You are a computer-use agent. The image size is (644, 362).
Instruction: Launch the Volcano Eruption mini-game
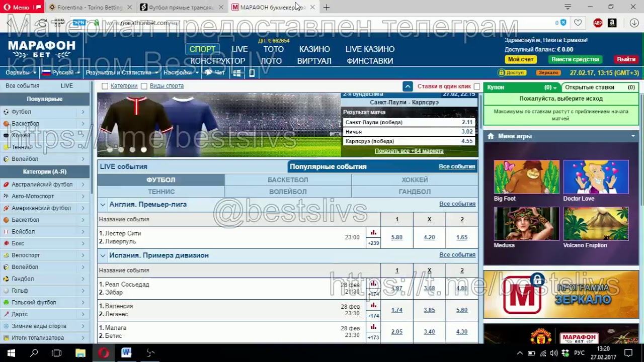596,224
